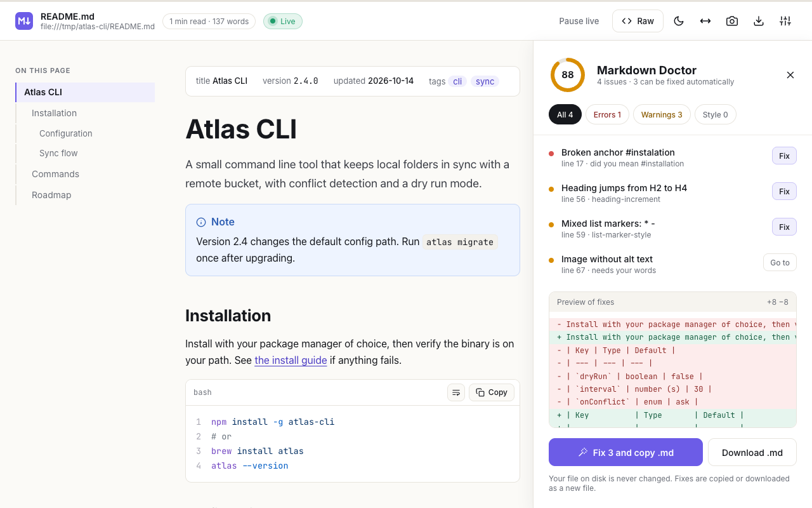
Task: Switch to Raw view
Action: pyautogui.click(x=638, y=21)
